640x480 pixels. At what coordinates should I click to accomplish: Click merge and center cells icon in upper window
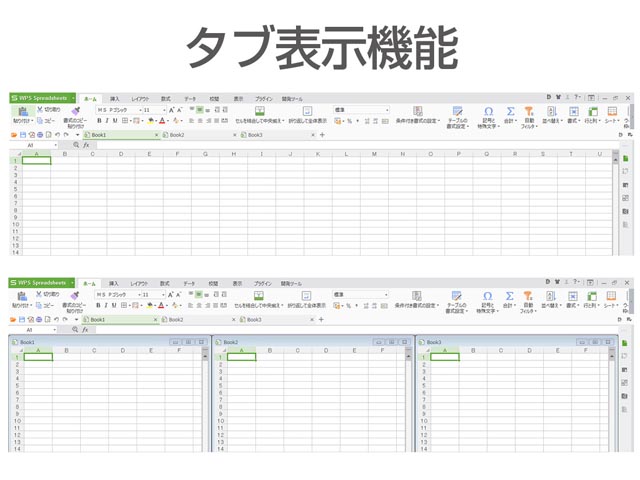click(x=260, y=111)
